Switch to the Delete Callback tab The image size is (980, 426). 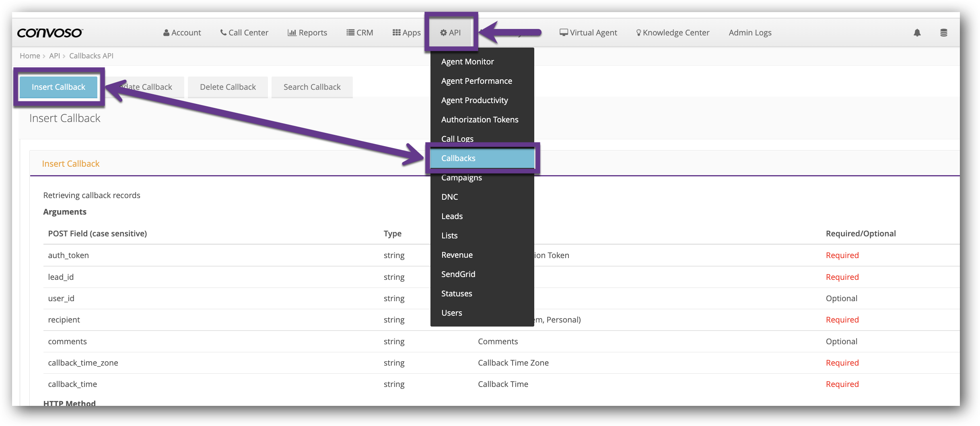point(228,87)
